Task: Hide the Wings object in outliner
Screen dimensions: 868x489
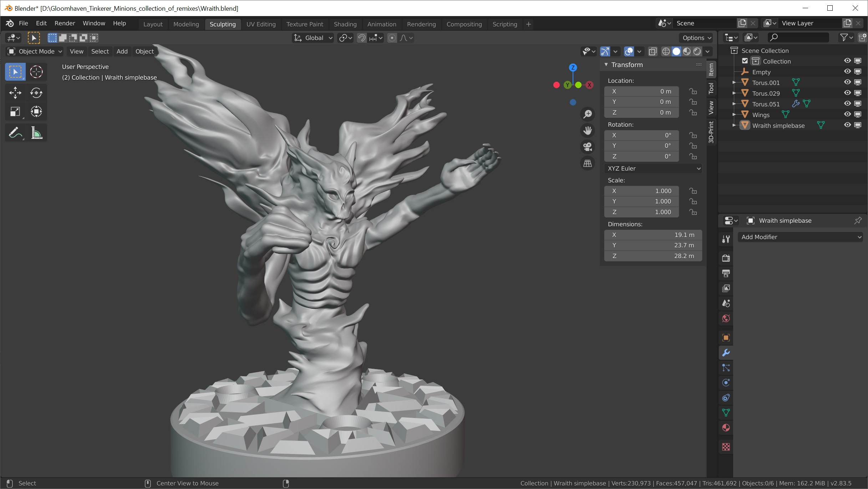Action: point(847,115)
